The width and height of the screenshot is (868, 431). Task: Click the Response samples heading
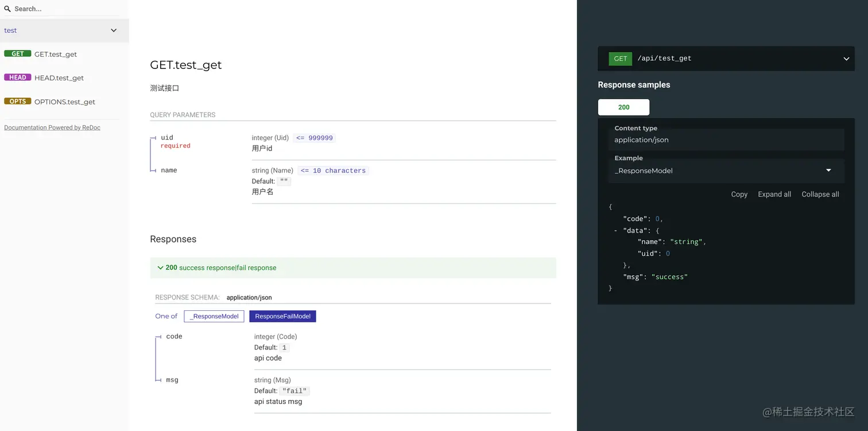tap(634, 84)
